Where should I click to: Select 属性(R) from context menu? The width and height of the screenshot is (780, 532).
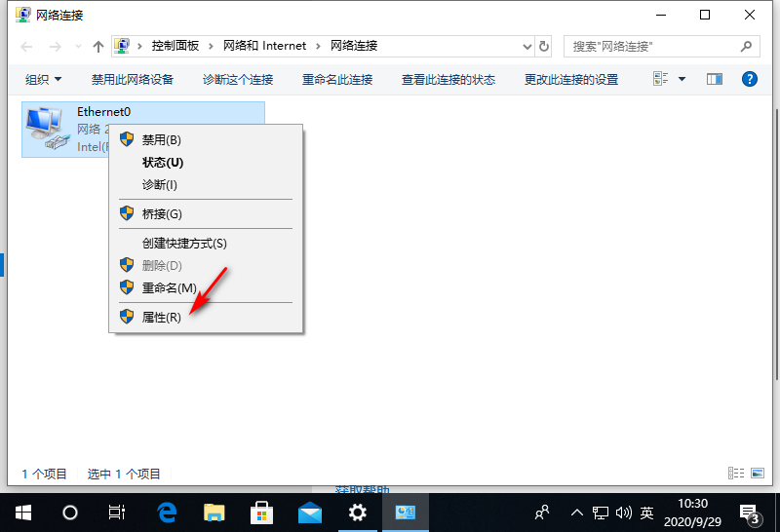click(x=162, y=318)
